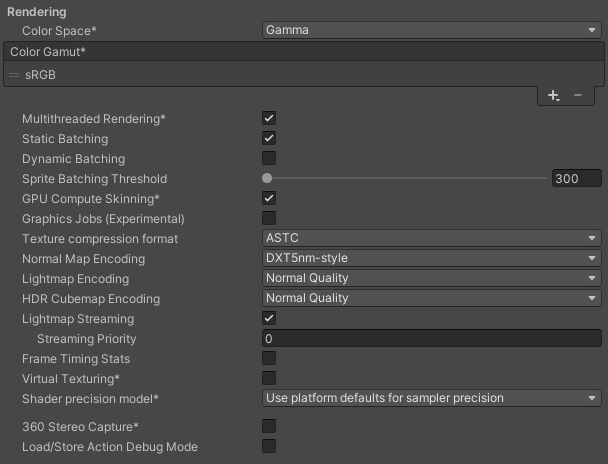Open Texture compression format dropdown

(431, 239)
